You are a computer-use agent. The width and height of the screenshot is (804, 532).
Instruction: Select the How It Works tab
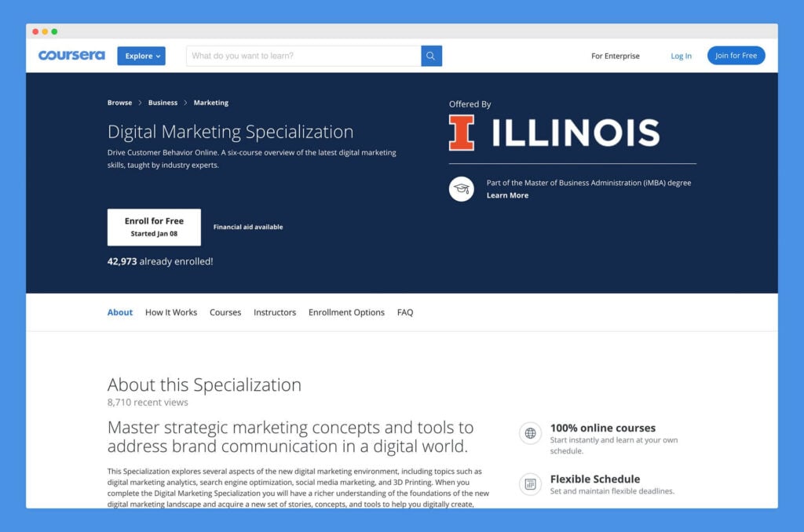(171, 312)
